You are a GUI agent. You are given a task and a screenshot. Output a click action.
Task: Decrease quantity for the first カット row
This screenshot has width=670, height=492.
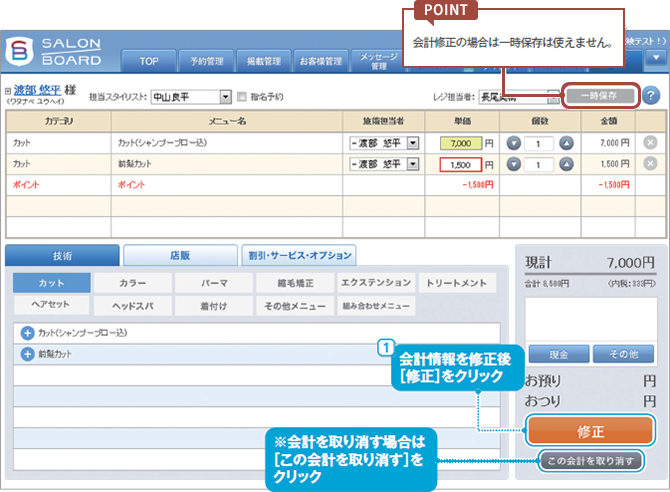tap(515, 142)
